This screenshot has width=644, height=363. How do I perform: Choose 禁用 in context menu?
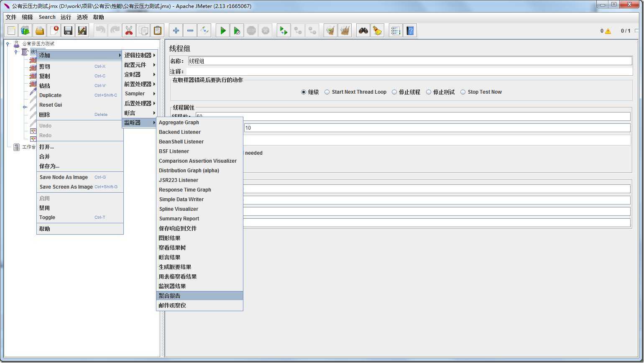(x=80, y=208)
